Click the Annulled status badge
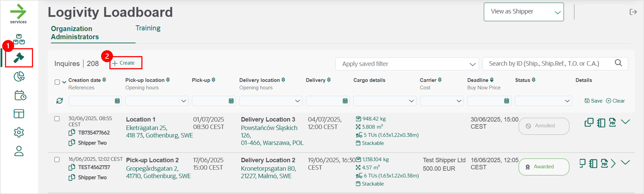Image resolution: width=644 pixels, height=194 pixels. pos(544,126)
